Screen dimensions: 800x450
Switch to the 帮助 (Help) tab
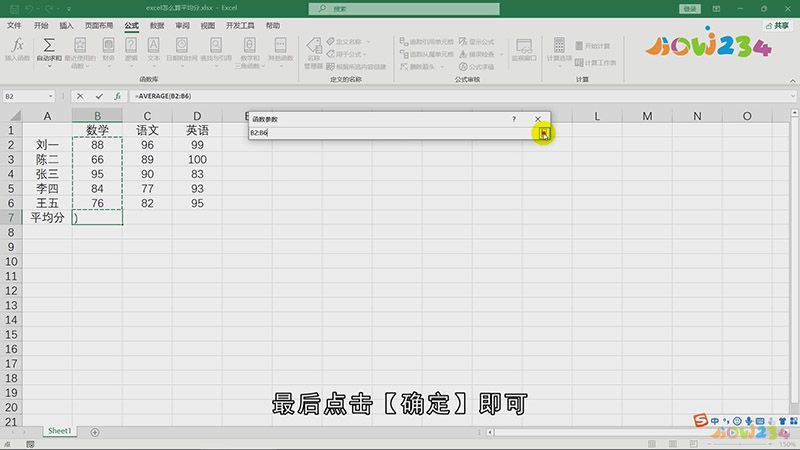[x=273, y=26]
